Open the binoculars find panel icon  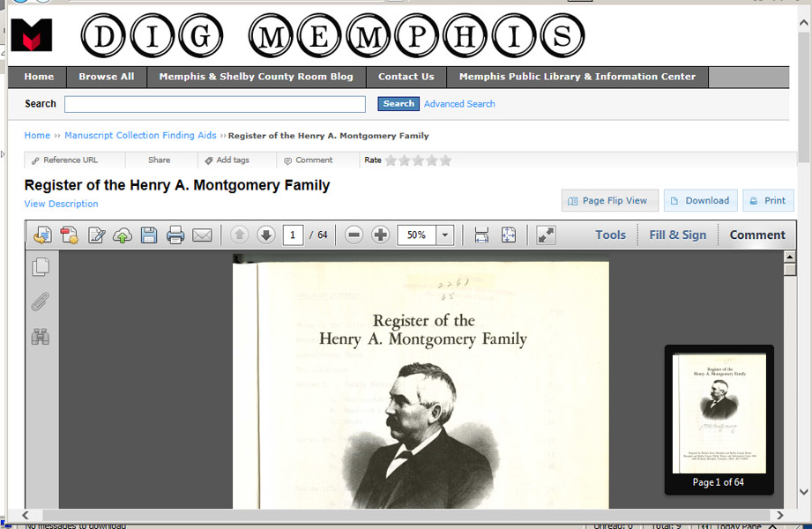(41, 337)
